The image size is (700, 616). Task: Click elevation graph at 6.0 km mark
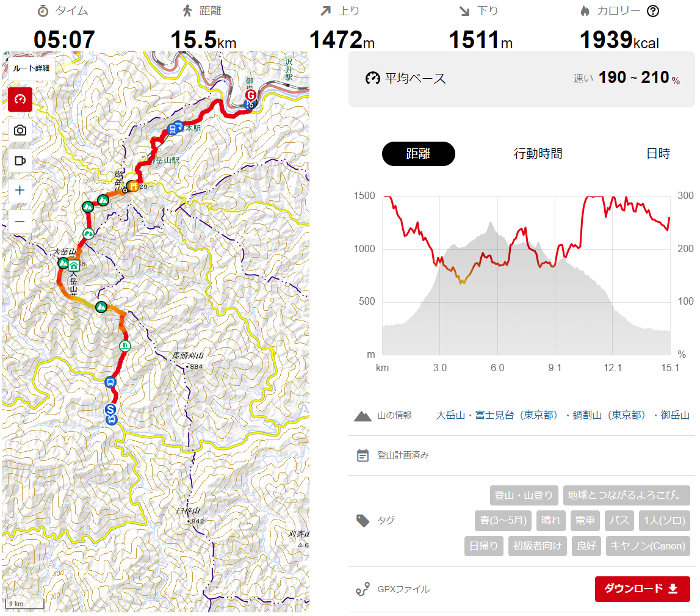coord(497,275)
